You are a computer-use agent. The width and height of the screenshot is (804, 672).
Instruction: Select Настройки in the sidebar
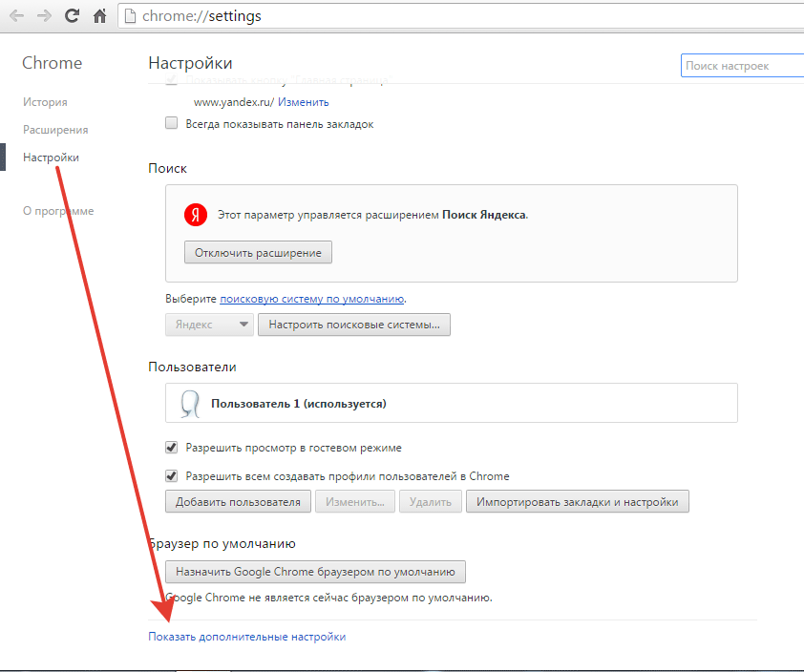pos(51,157)
